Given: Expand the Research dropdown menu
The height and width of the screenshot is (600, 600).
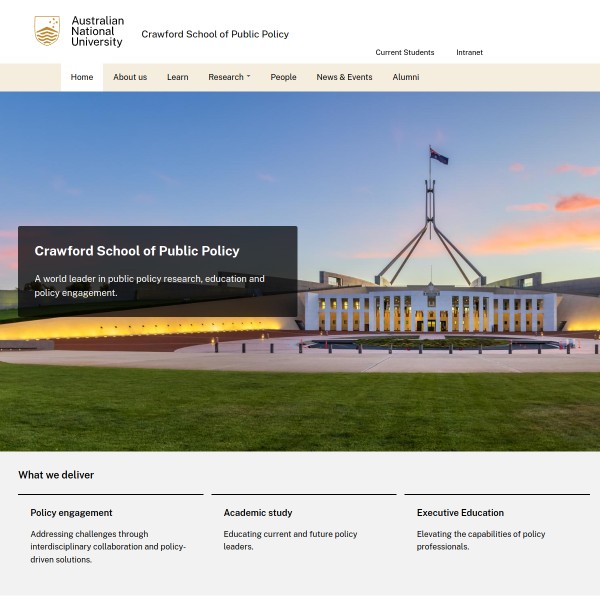Looking at the screenshot, I should tap(226, 77).
